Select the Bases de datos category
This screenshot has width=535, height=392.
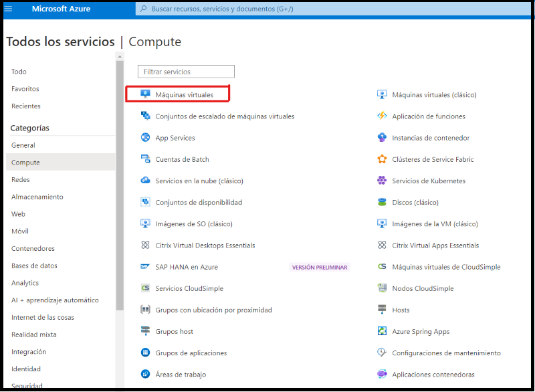[35, 266]
